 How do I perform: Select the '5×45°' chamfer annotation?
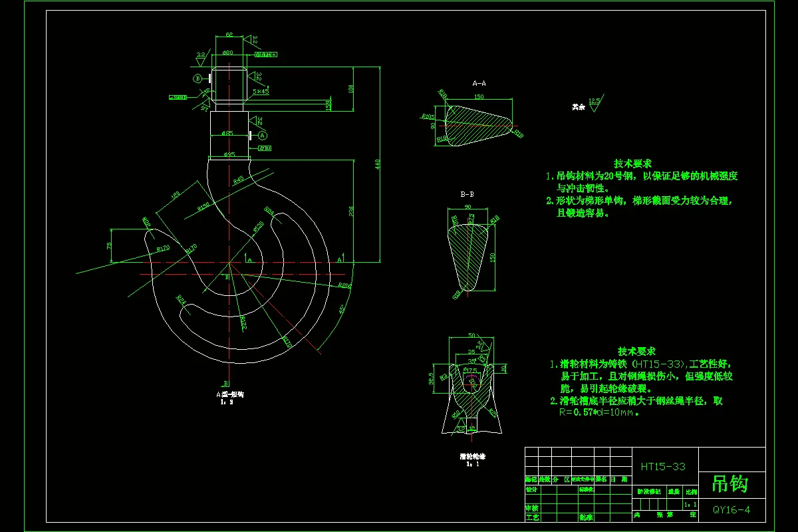coord(261,92)
